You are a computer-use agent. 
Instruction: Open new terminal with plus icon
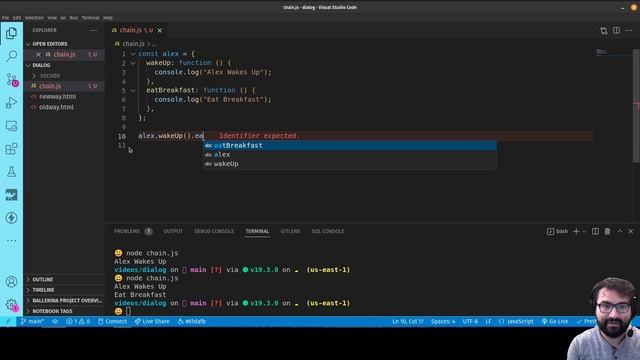[x=576, y=231]
